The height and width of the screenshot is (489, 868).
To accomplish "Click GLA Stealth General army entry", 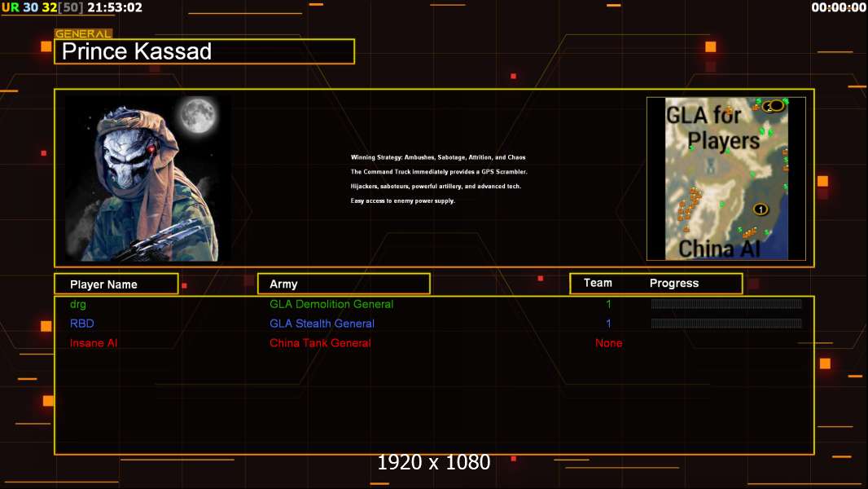I will pyautogui.click(x=322, y=324).
